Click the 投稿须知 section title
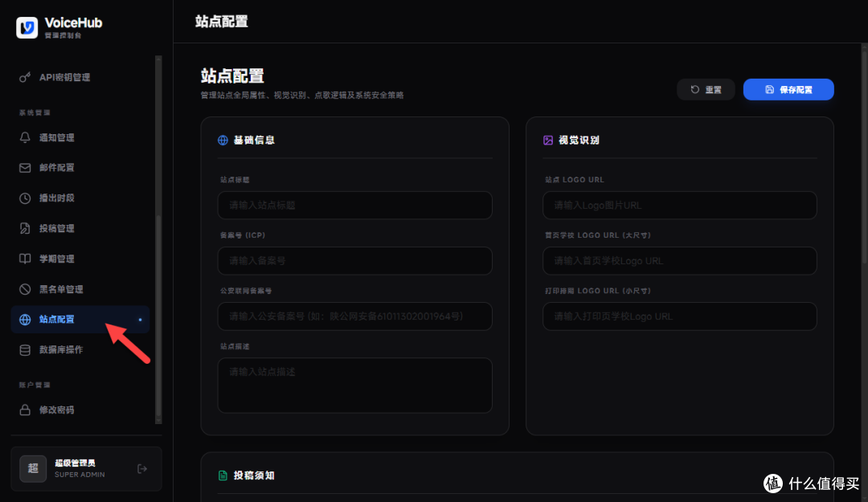The height and width of the screenshot is (502, 868). pyautogui.click(x=254, y=475)
